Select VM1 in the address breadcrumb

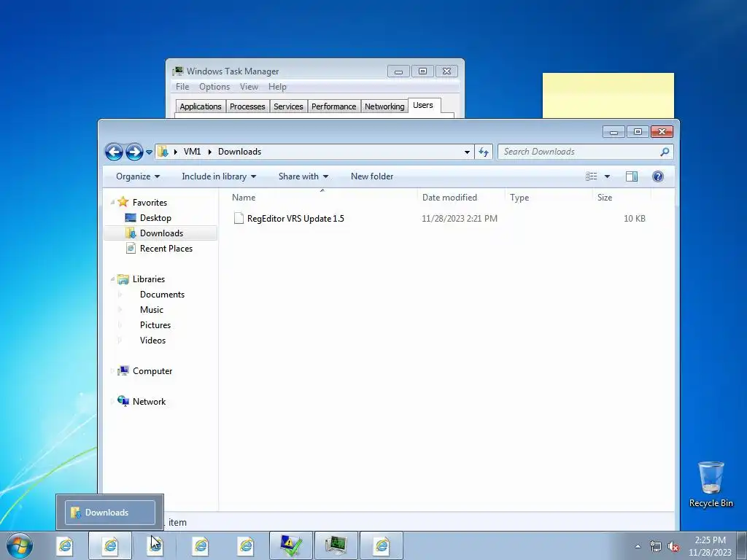pos(192,152)
